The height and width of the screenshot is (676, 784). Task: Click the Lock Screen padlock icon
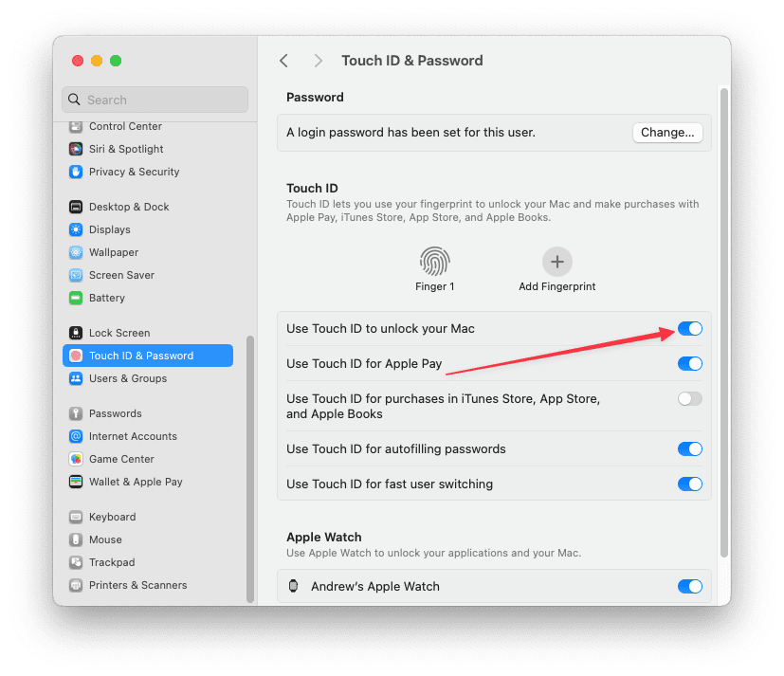(76, 333)
